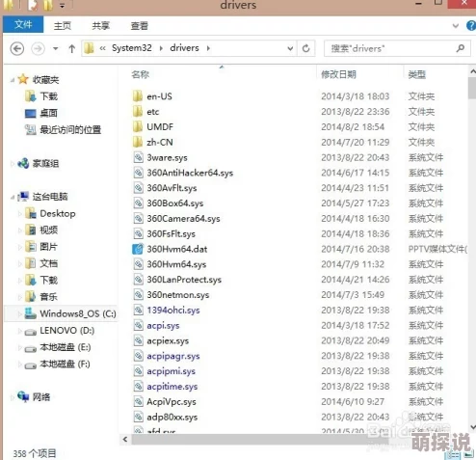
Task: Collapse the 这台电脑 node
Action: [x=13, y=197]
